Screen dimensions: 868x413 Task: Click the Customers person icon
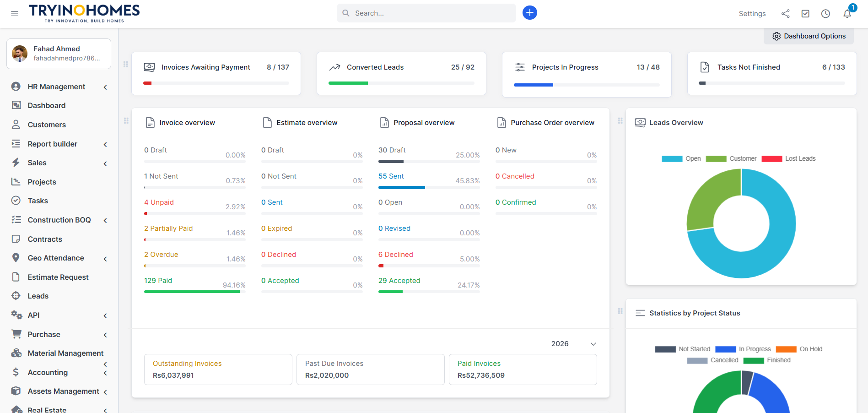(x=16, y=125)
